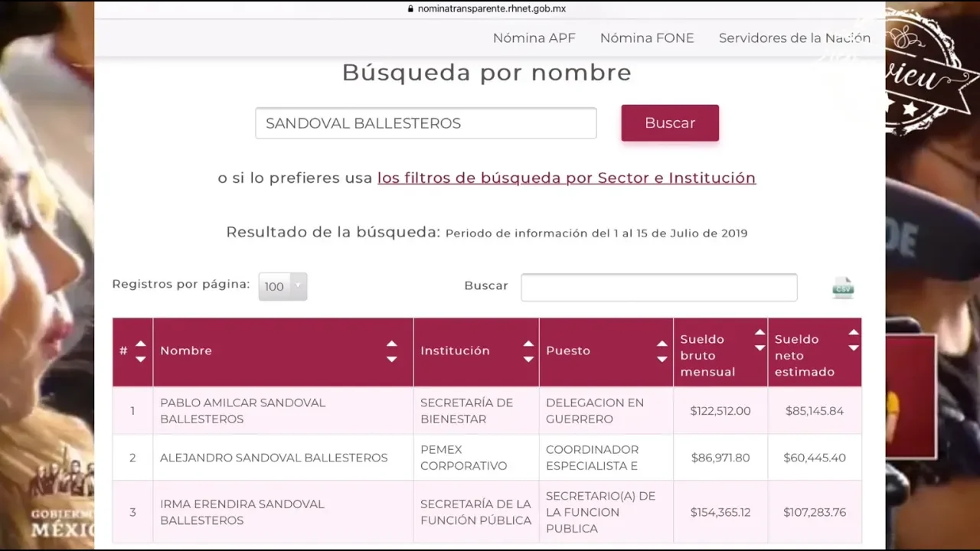Focus the table Buscar filter field
This screenshot has height=551, width=980.
pyautogui.click(x=659, y=287)
